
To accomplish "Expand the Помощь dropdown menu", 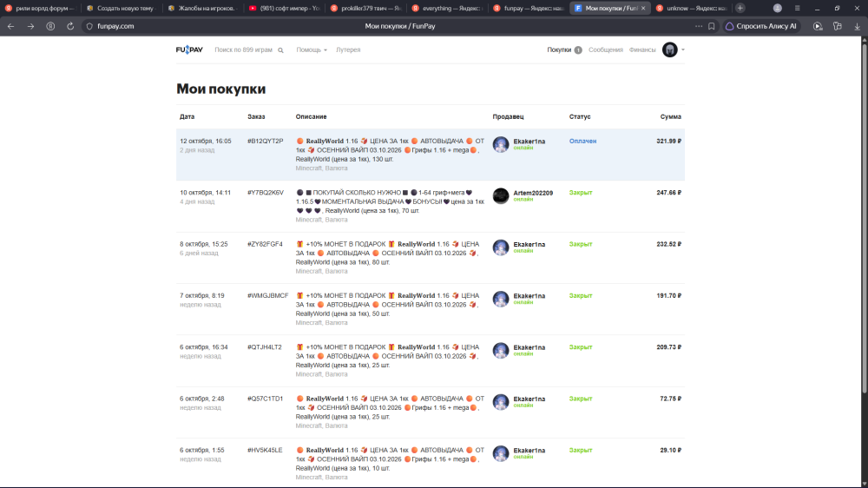I will tap(311, 49).
